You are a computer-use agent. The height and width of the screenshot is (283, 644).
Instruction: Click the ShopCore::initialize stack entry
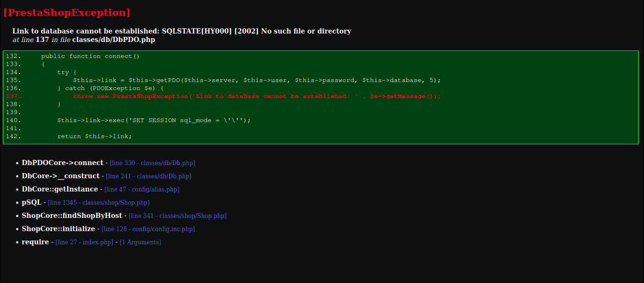[58, 229]
